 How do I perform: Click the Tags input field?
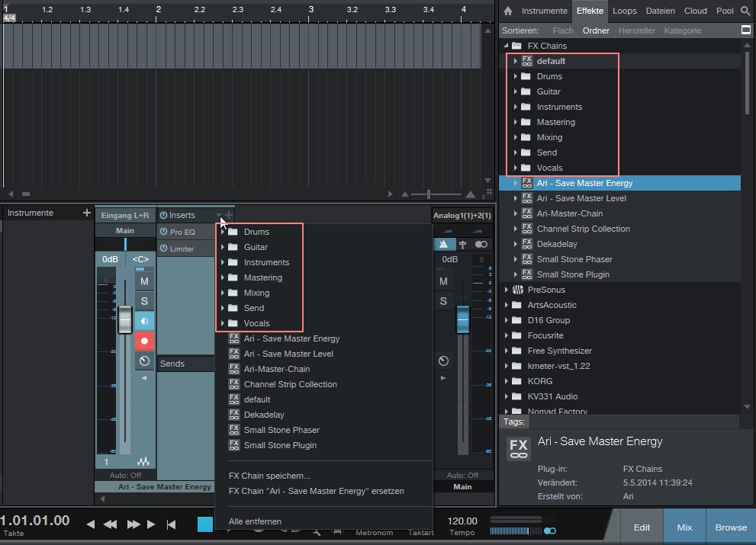[635, 422]
